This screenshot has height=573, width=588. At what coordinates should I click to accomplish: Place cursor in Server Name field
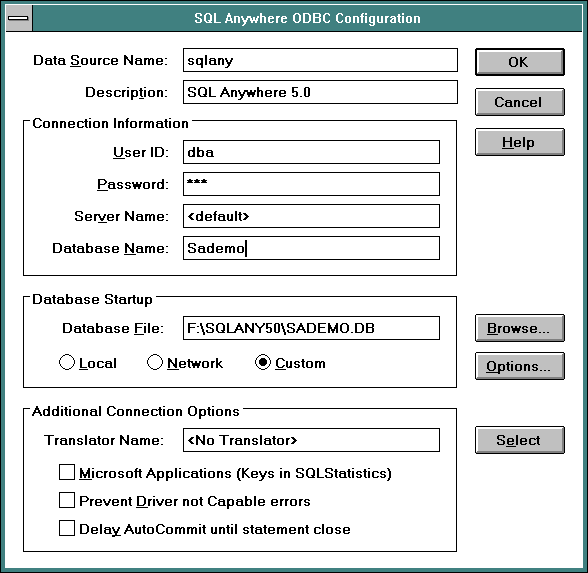point(311,216)
